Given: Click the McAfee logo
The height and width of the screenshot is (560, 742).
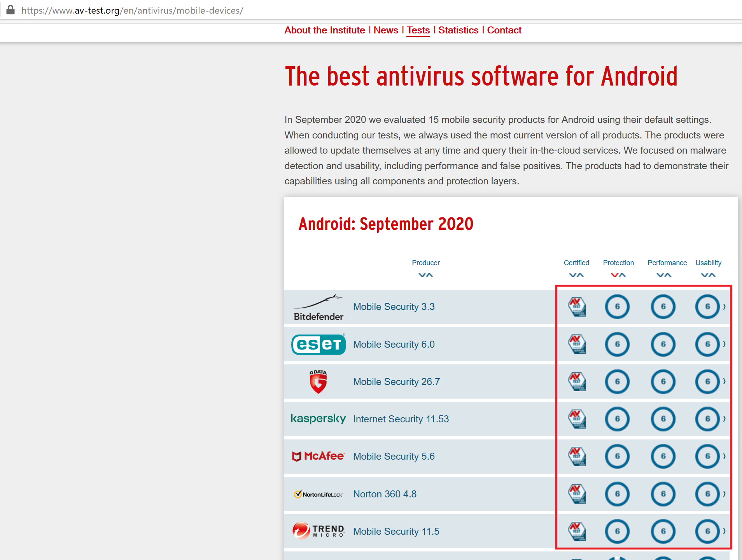Looking at the screenshot, I should coord(318,456).
